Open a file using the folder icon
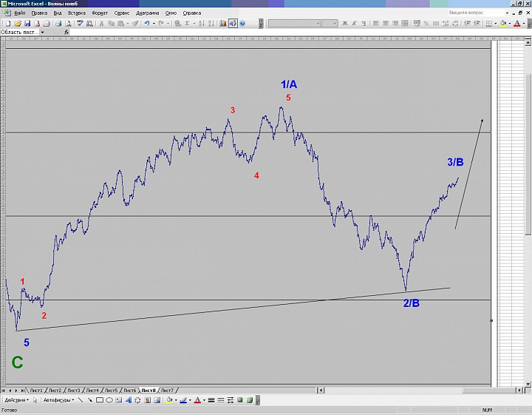The width and height of the screenshot is (532, 415). (18, 23)
